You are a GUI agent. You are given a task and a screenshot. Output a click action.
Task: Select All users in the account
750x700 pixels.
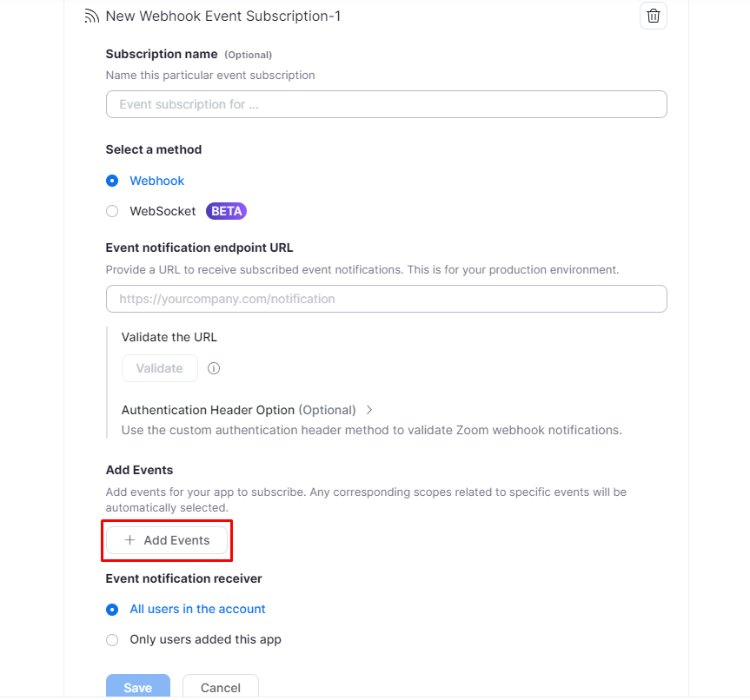pyautogui.click(x=112, y=610)
